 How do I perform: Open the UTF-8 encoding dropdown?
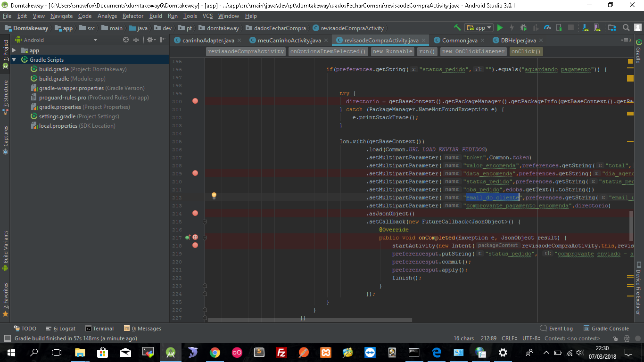pos(532,338)
